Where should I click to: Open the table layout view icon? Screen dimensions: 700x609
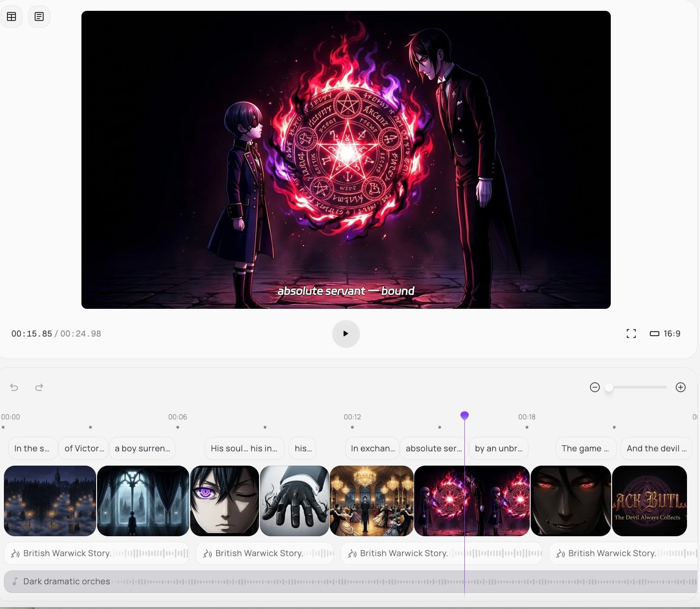tap(11, 16)
